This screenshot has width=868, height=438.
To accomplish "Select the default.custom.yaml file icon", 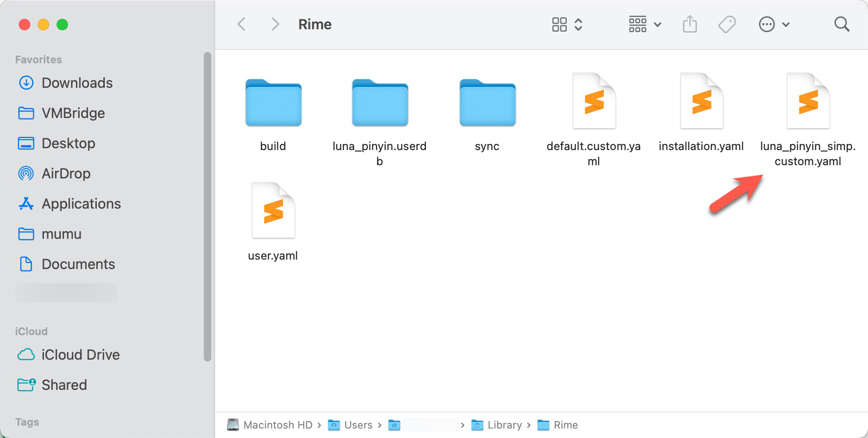I will click(594, 101).
